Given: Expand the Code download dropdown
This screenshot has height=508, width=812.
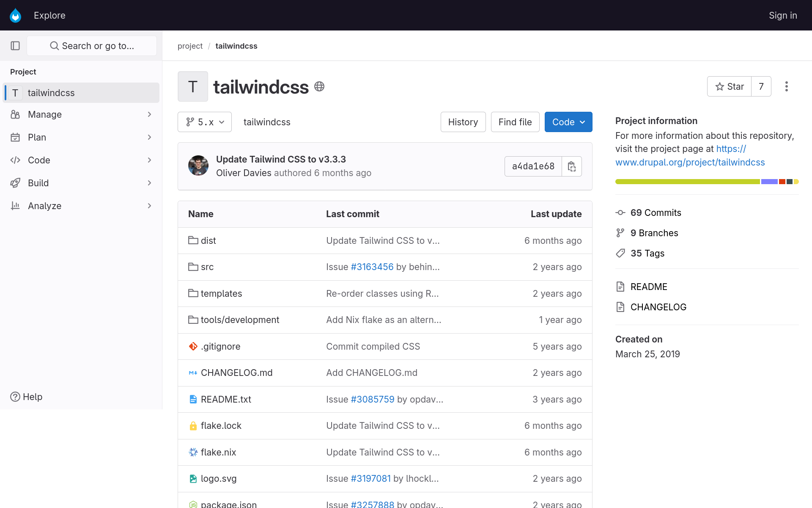Looking at the screenshot, I should [568, 122].
